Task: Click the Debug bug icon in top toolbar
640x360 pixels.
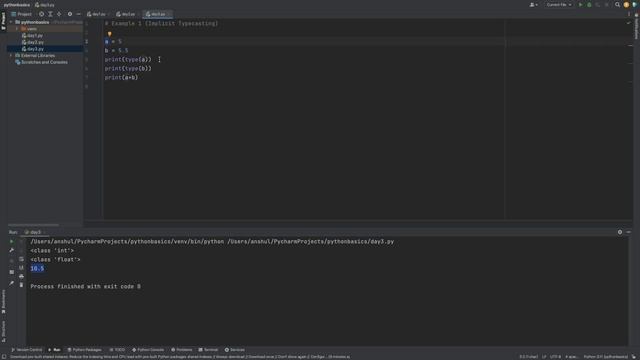Action: [589, 5]
